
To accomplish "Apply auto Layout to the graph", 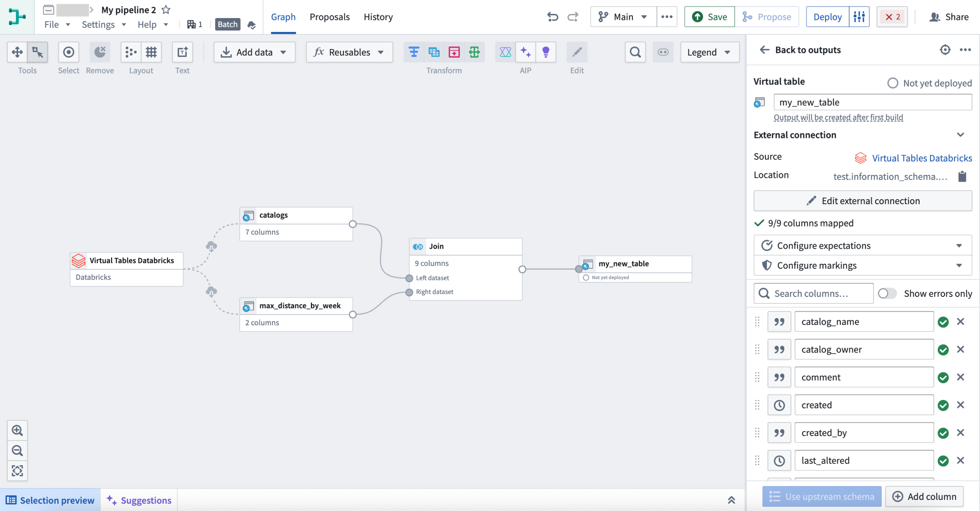I will coord(131,52).
